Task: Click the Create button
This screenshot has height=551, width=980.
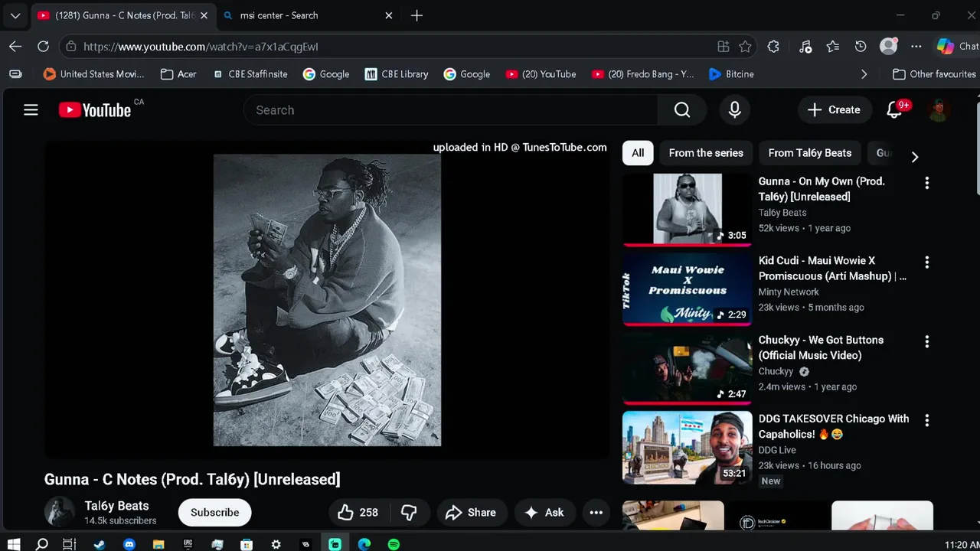Action: pyautogui.click(x=834, y=110)
